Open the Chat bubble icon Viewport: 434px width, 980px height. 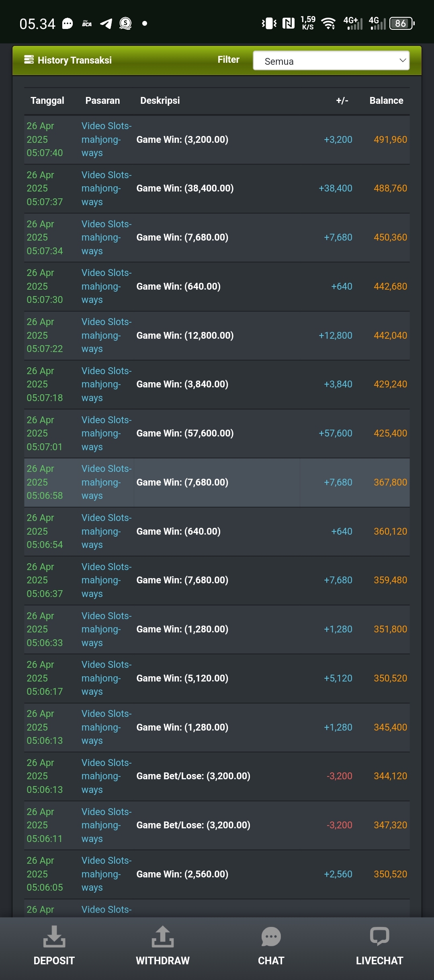(271, 936)
